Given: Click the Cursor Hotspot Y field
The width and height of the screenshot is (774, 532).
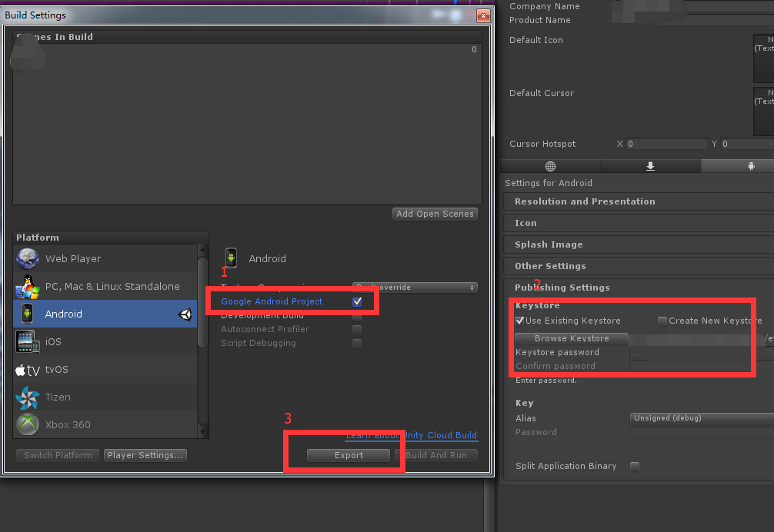Looking at the screenshot, I should (x=747, y=144).
